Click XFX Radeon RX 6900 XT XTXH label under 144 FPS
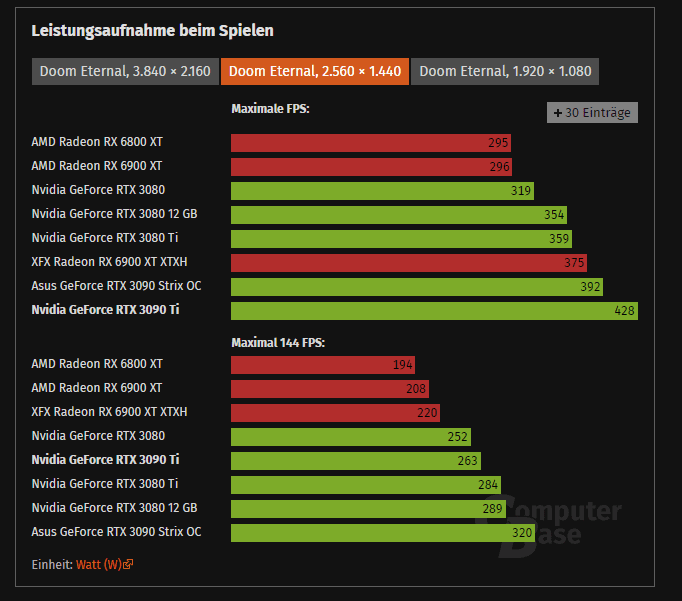The height and width of the screenshot is (601, 682). pos(109,412)
